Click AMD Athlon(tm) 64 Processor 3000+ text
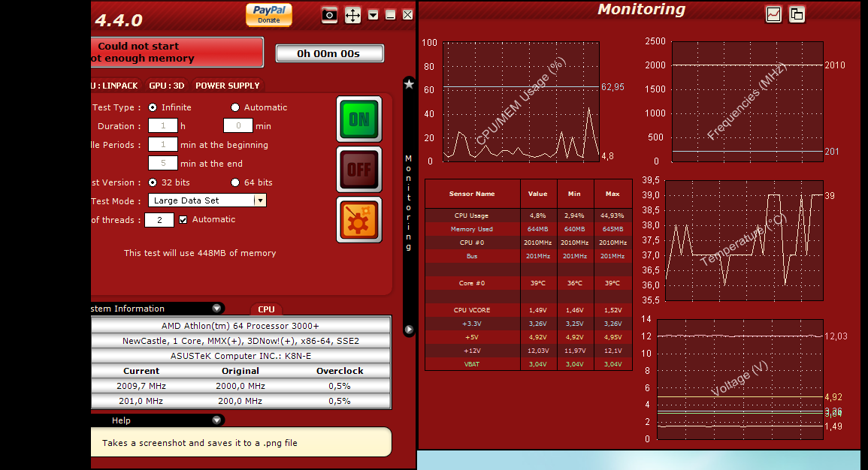The image size is (868, 470). tap(240, 326)
